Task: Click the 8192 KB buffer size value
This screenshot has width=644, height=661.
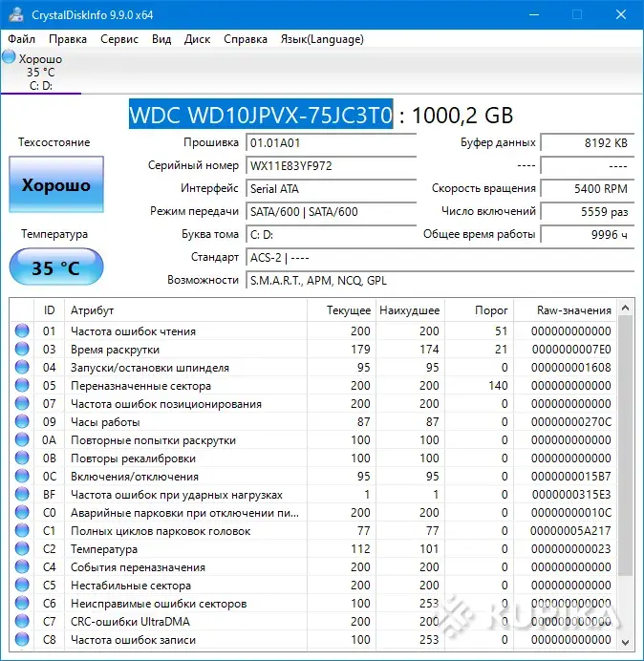Action: point(587,143)
